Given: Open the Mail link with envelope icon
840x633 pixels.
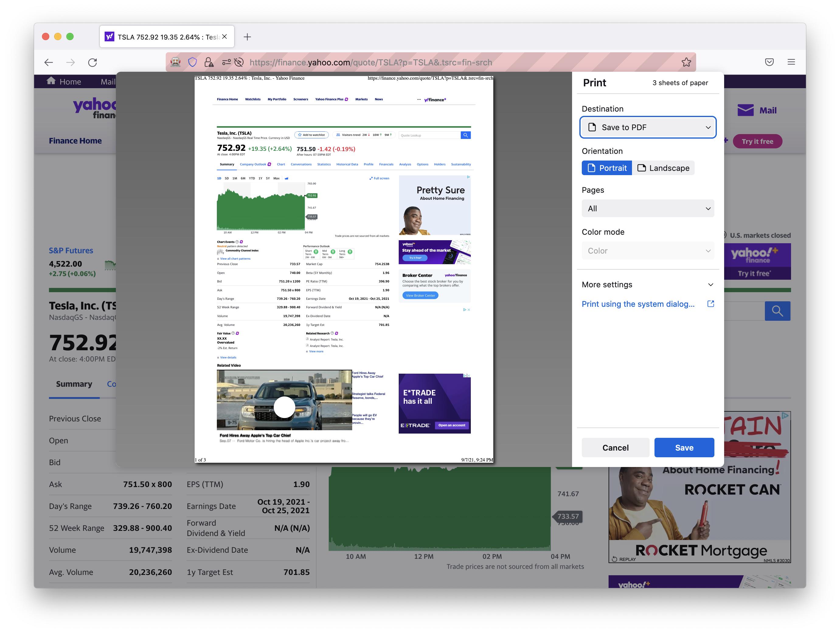Looking at the screenshot, I should tap(757, 110).
